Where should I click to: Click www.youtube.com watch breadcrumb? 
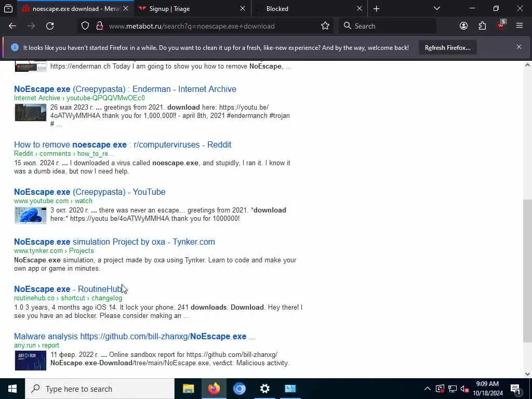[53, 201]
